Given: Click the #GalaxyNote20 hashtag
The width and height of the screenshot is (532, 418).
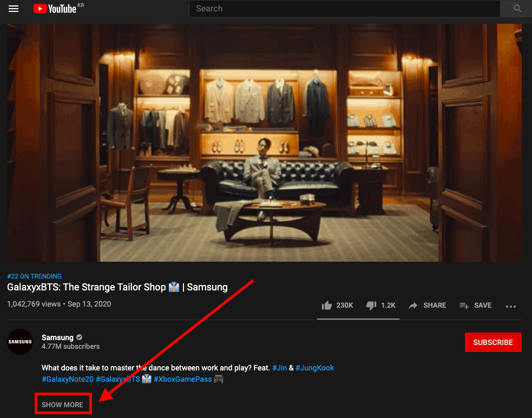Looking at the screenshot, I should tap(67, 379).
